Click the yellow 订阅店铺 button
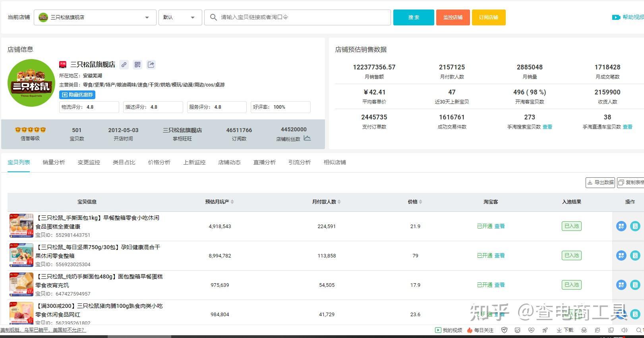Screen dimensions: 644x338 pos(489,17)
